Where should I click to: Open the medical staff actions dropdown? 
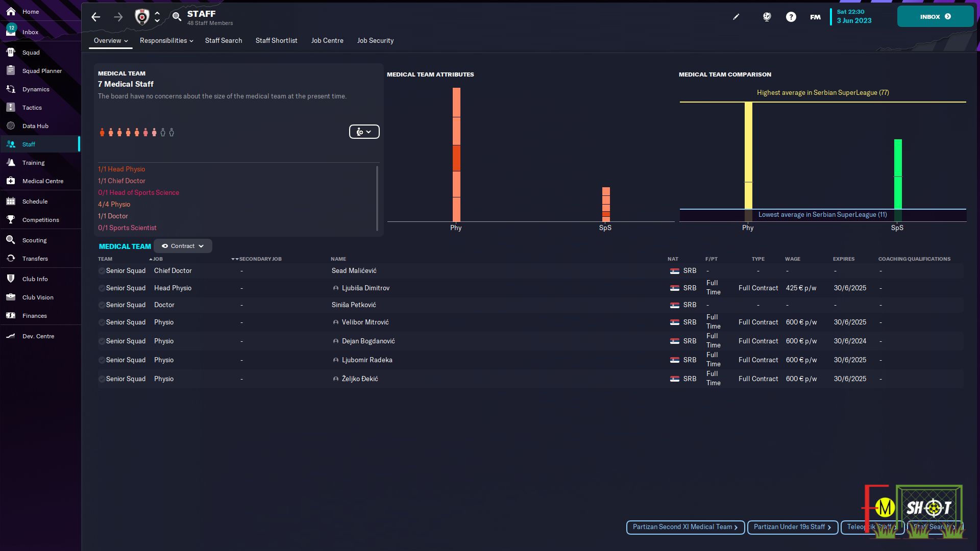(x=364, y=132)
